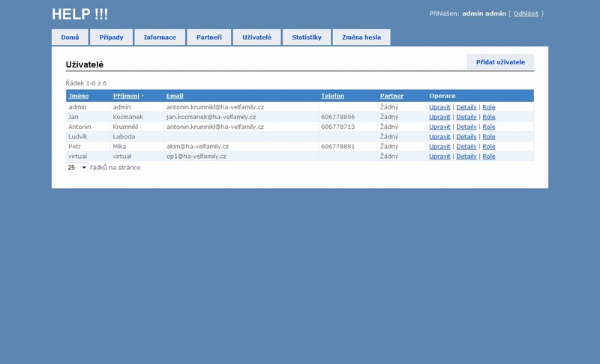Click the Řádek 1-6 z 6 text
This screenshot has width=600, height=364.
[86, 83]
